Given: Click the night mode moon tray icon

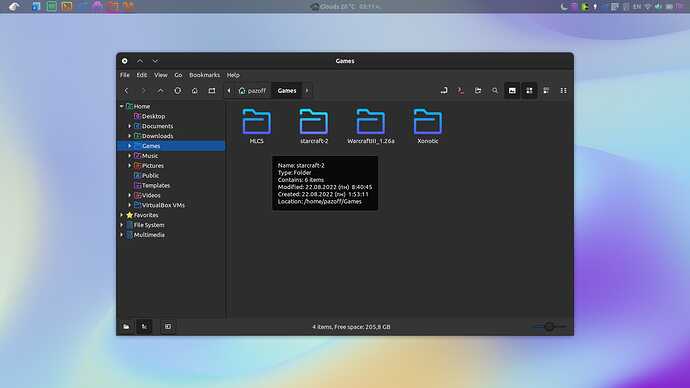Looking at the screenshot, I should point(564,7).
